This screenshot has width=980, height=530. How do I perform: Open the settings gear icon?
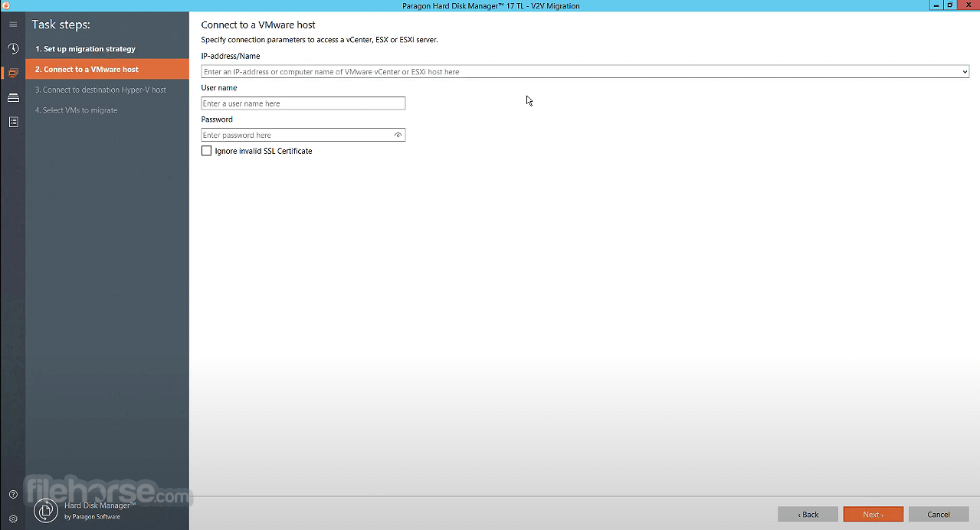[13, 519]
